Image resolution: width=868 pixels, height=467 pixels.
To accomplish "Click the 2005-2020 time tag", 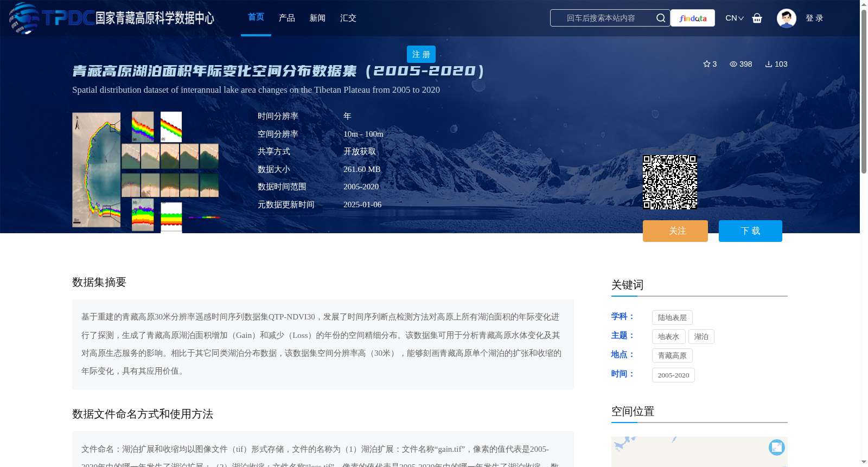I will tap(673, 375).
